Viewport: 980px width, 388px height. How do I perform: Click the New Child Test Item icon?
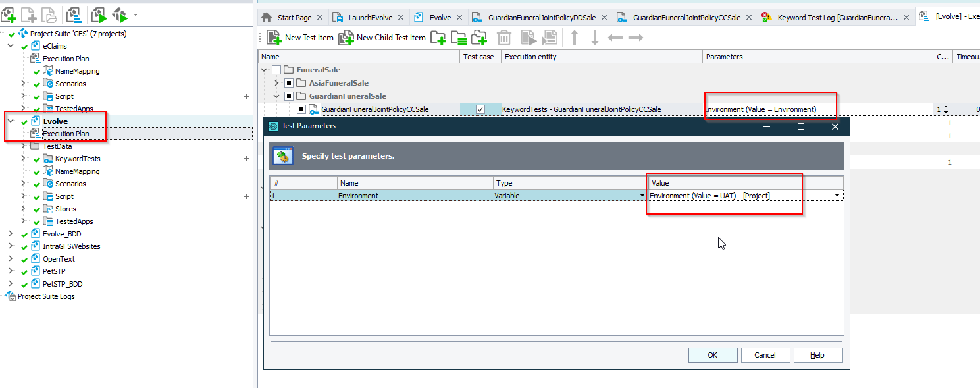(x=346, y=38)
